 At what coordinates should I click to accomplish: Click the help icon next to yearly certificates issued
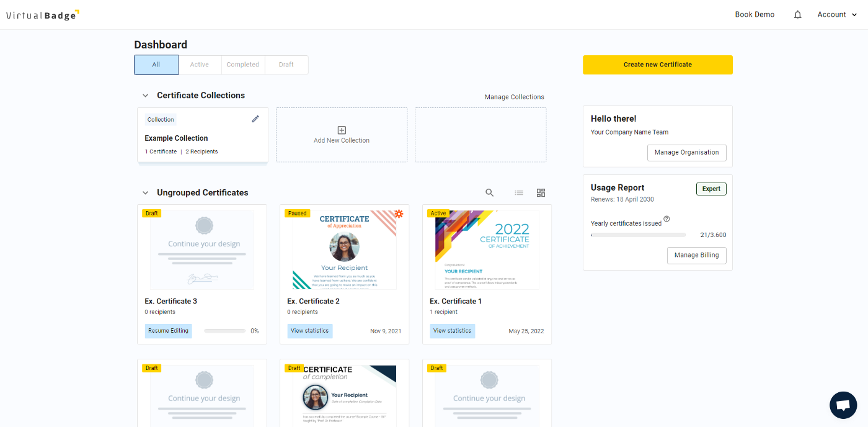pos(666,218)
